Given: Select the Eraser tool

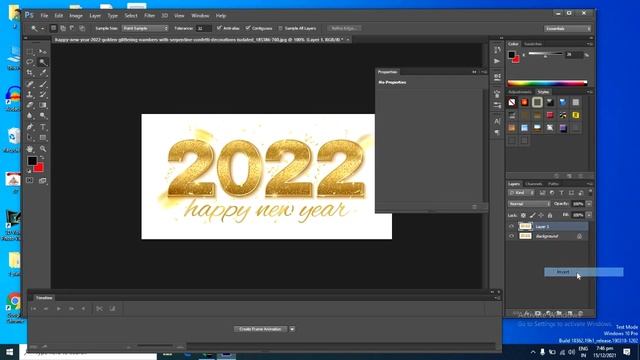Looking at the screenshot, I should (30, 105).
